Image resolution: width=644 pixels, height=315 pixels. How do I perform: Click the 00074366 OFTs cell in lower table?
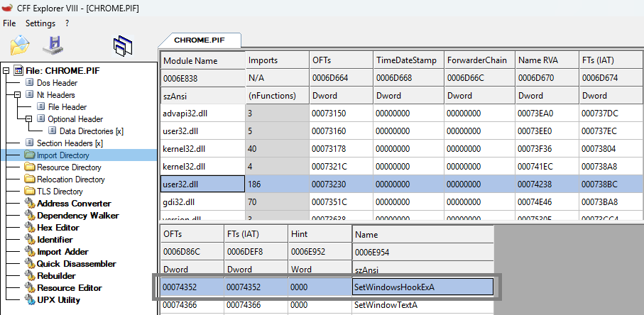(x=192, y=305)
